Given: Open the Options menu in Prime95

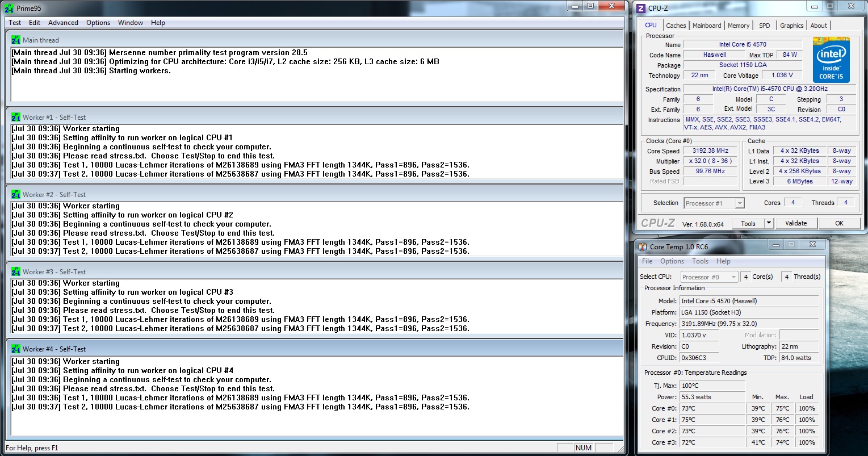Looking at the screenshot, I should tap(98, 23).
